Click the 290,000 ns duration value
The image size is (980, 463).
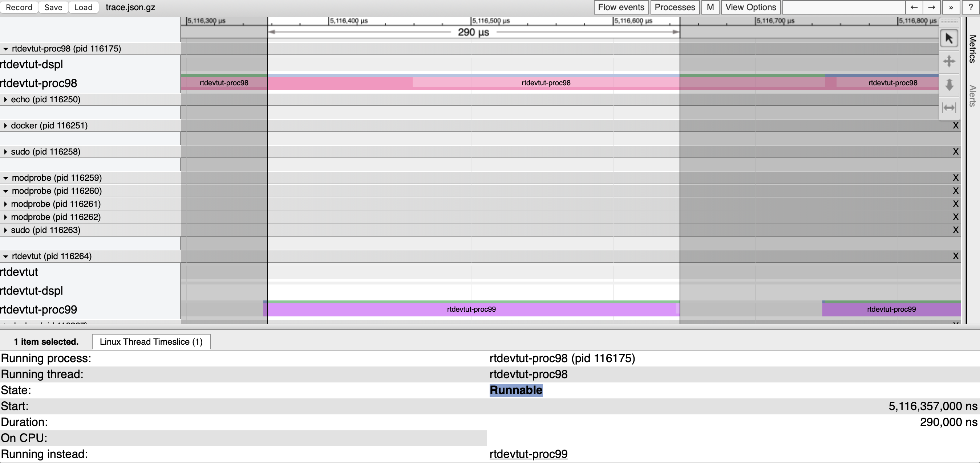pyautogui.click(x=948, y=422)
